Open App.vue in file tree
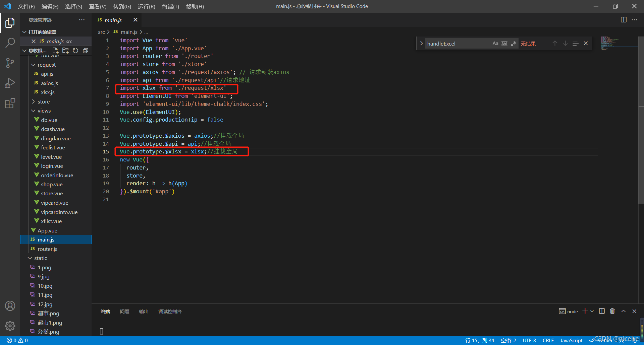The height and width of the screenshot is (345, 644). click(x=47, y=230)
